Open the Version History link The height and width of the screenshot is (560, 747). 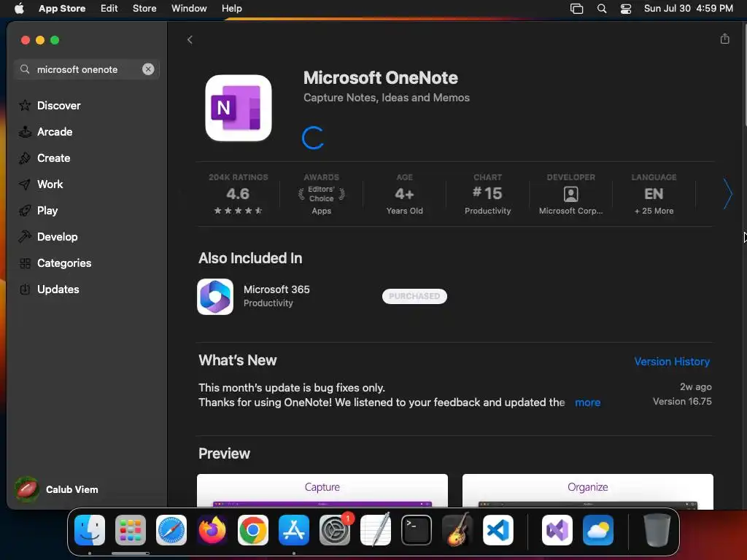pyautogui.click(x=672, y=362)
